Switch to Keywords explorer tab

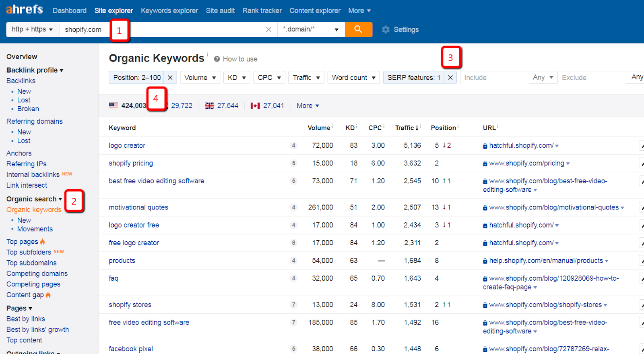[169, 10]
